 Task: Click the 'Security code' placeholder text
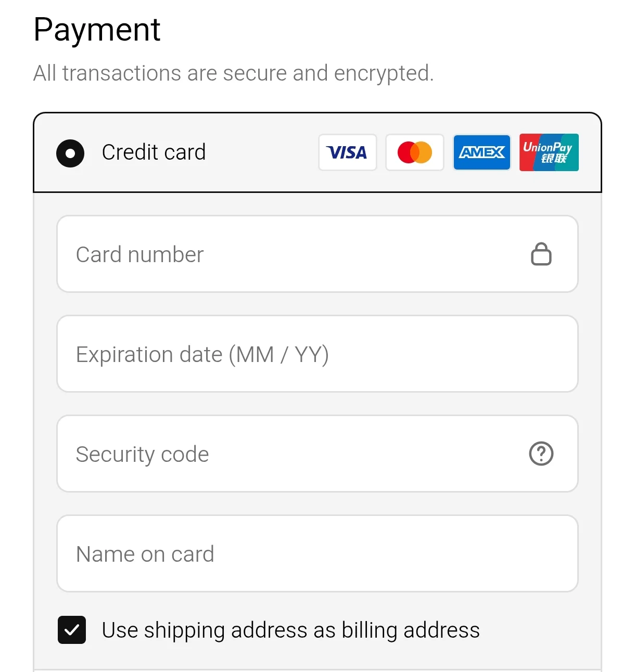[x=142, y=454]
